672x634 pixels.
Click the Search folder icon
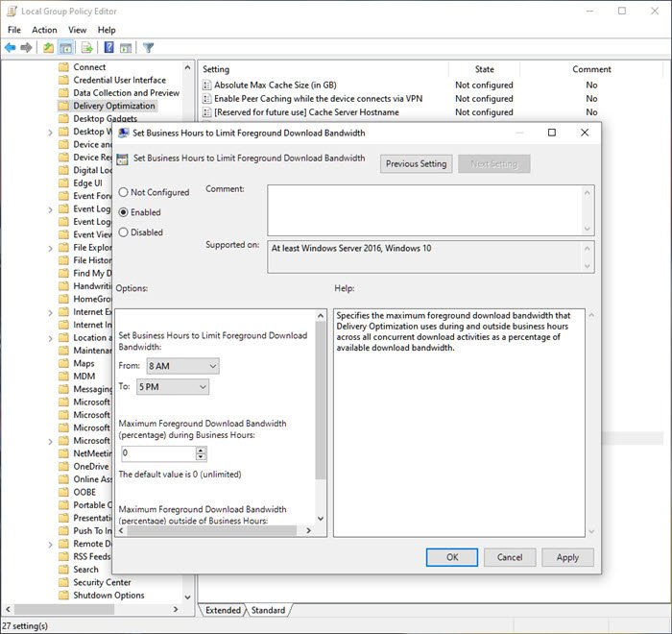(63, 570)
